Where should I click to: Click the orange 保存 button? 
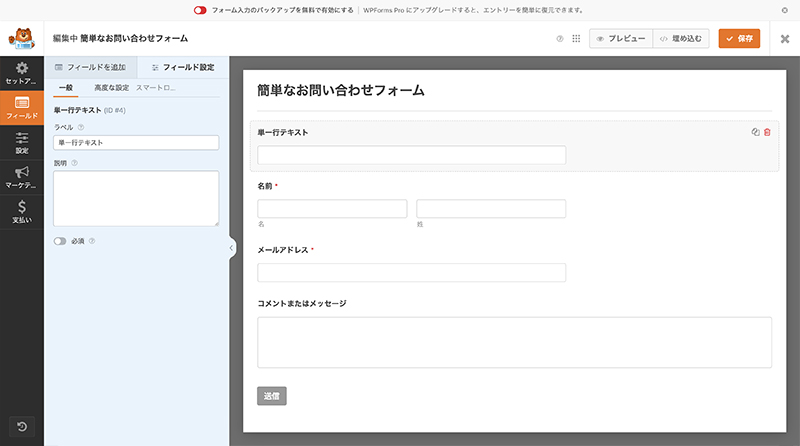point(739,39)
